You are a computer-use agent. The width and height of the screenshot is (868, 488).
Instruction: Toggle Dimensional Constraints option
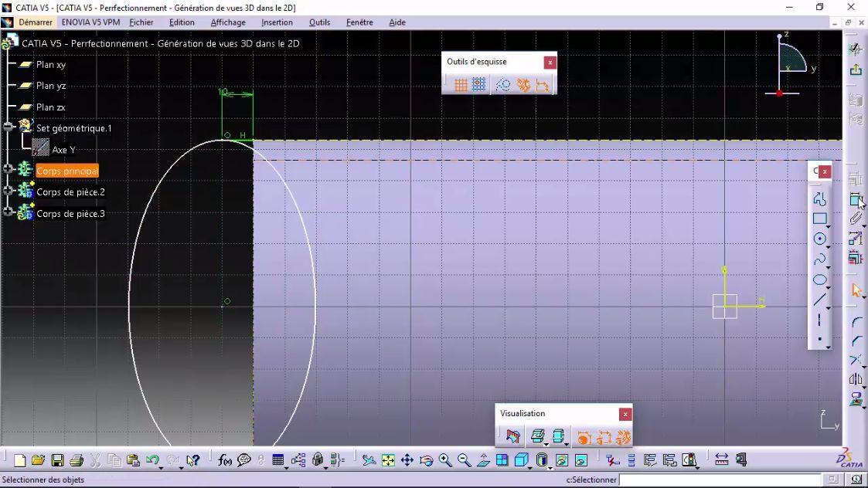coord(542,85)
